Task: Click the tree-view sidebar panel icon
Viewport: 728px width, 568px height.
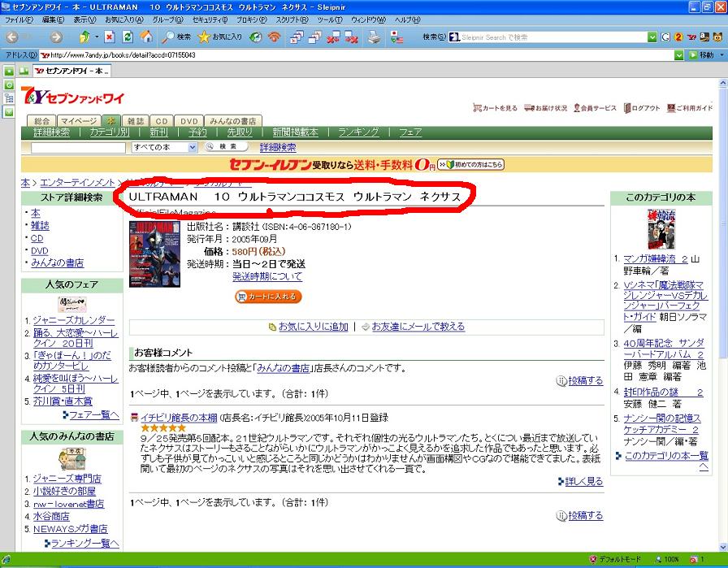Action: pyautogui.click(x=9, y=98)
